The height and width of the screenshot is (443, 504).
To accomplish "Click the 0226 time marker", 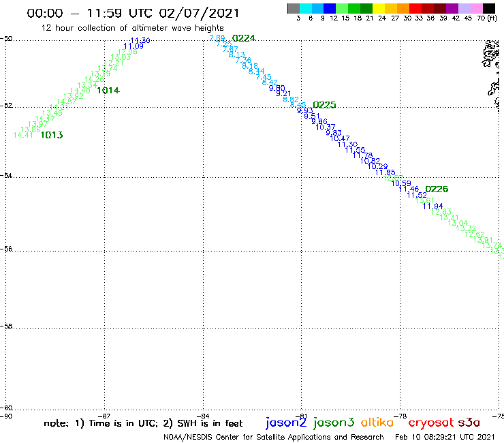I will click(x=437, y=189).
